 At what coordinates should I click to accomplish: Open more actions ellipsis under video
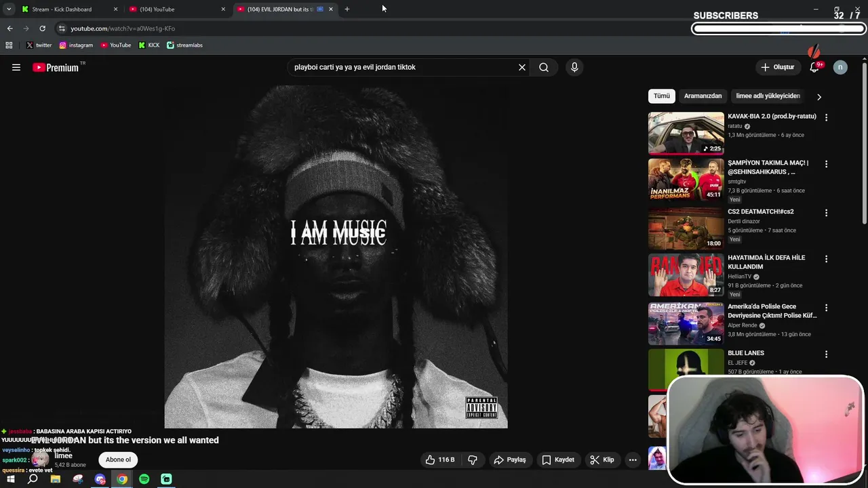point(633,460)
